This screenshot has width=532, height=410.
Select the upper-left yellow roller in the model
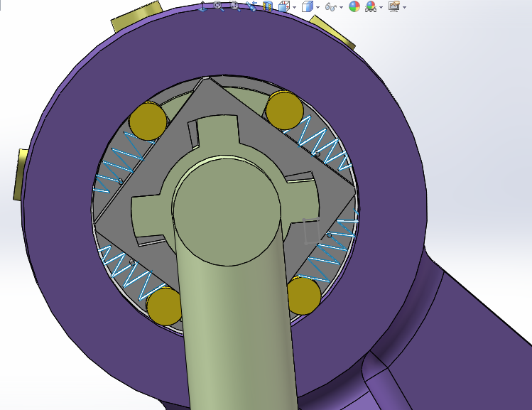(148, 122)
